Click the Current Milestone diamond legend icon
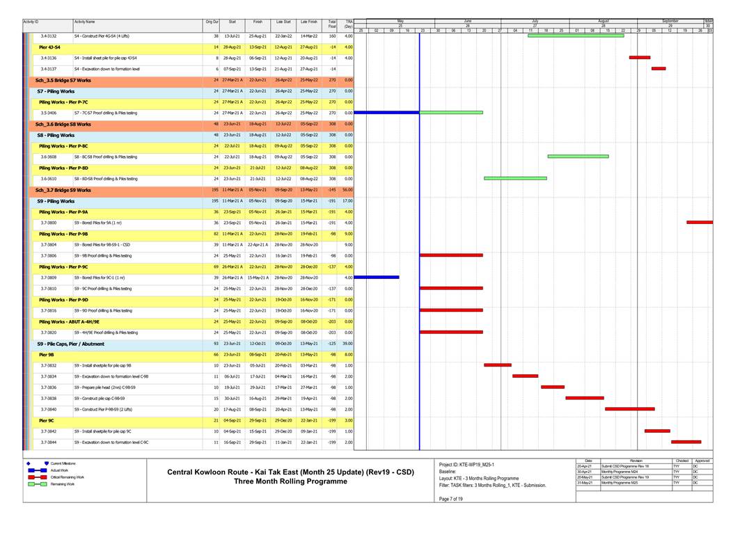Screen dimensions: 756x535 pyautogui.click(x=28, y=463)
